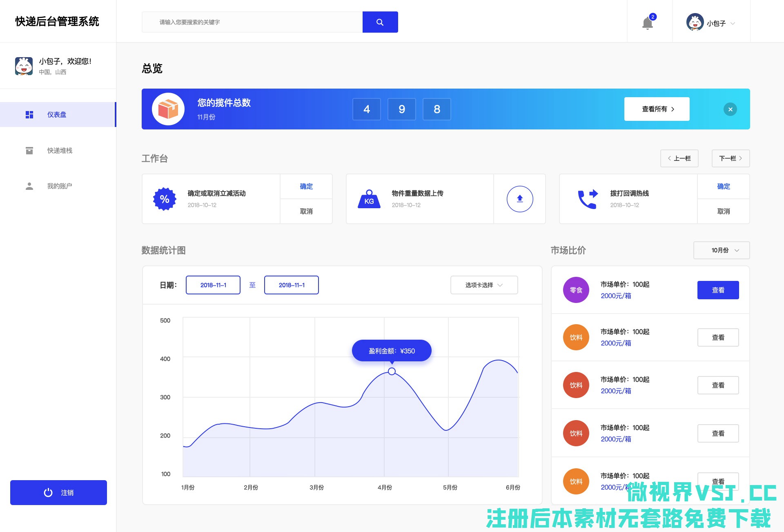Open the notification bell
The height and width of the screenshot is (532, 784).
point(647,23)
